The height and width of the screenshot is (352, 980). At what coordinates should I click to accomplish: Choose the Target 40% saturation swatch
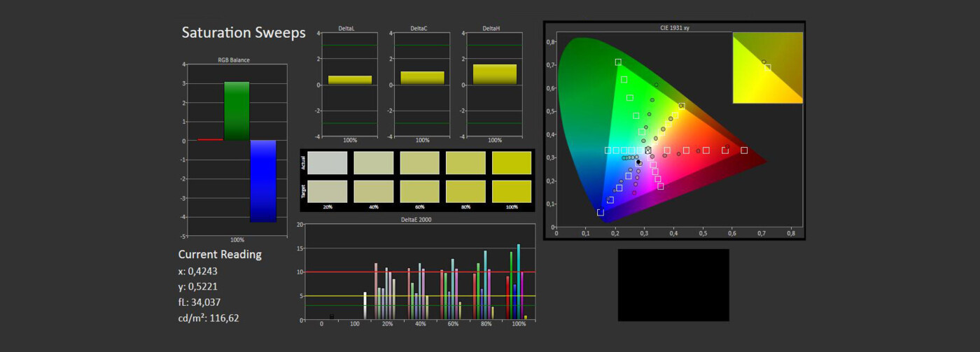tap(374, 191)
